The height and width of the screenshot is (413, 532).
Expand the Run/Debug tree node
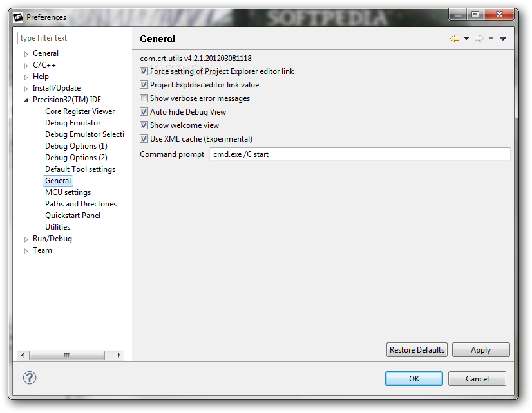26,239
